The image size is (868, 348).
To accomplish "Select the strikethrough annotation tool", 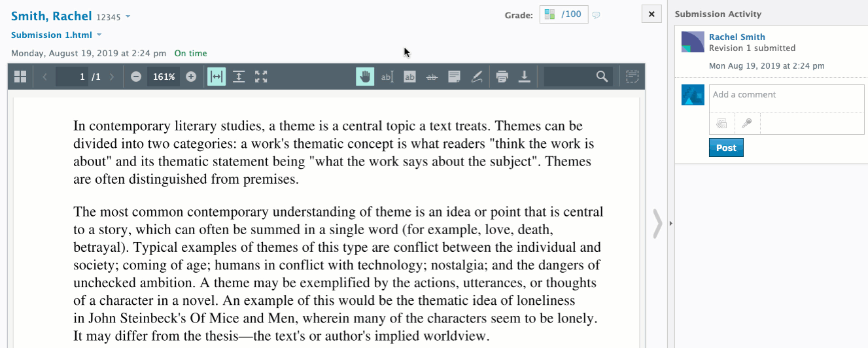I will click(432, 77).
